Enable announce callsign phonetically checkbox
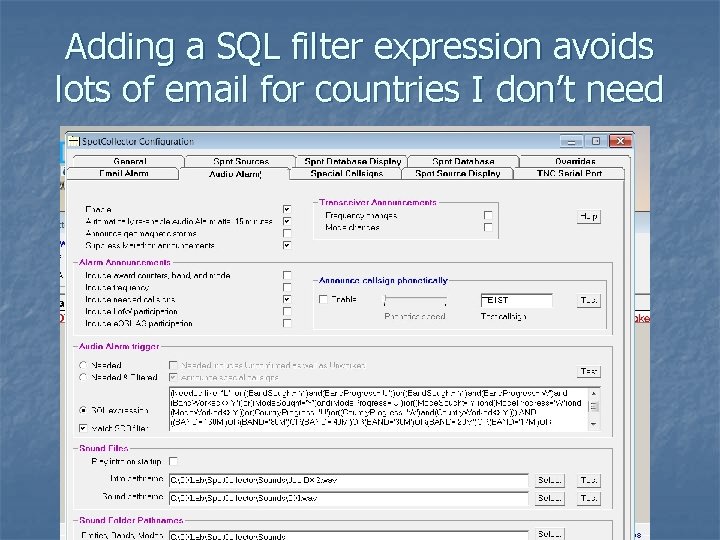 [x=323, y=299]
